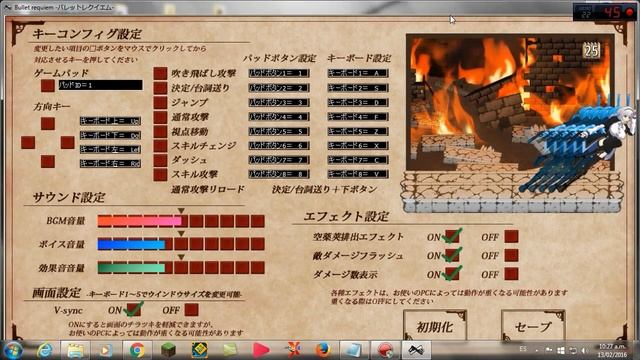The image size is (640, 360).
Task: Click ES language indicator in tray
Action: [x=523, y=349]
